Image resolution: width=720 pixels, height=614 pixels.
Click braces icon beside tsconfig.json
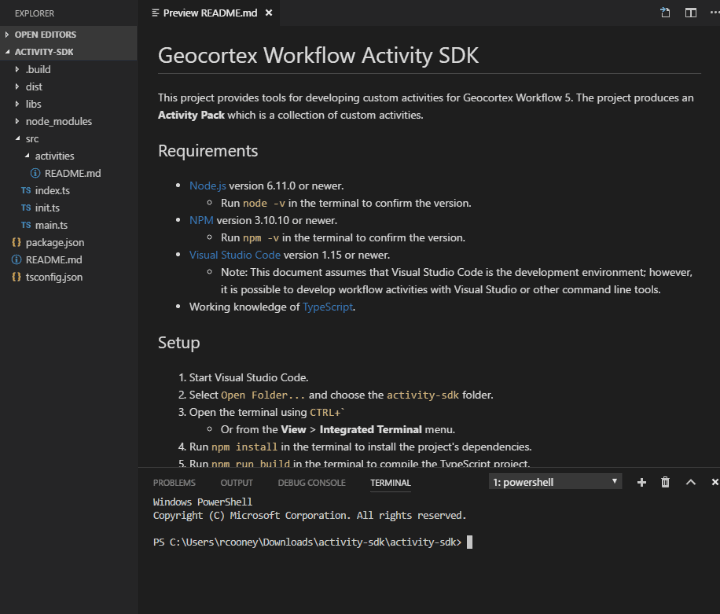(x=17, y=277)
